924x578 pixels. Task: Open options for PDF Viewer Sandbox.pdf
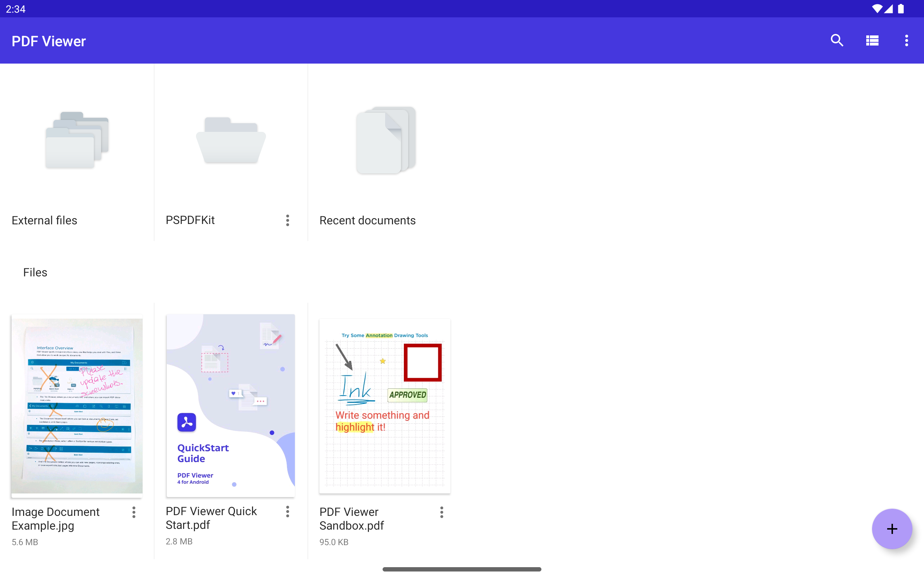(441, 512)
